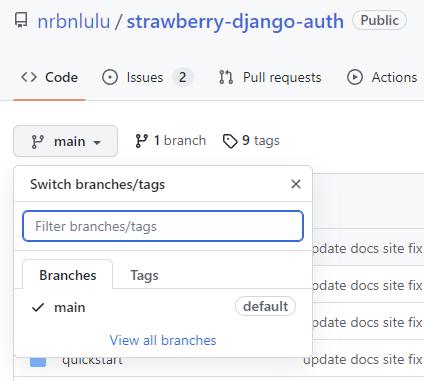424x381 pixels.
Task: Select the Branches tab in popup
Action: point(68,275)
